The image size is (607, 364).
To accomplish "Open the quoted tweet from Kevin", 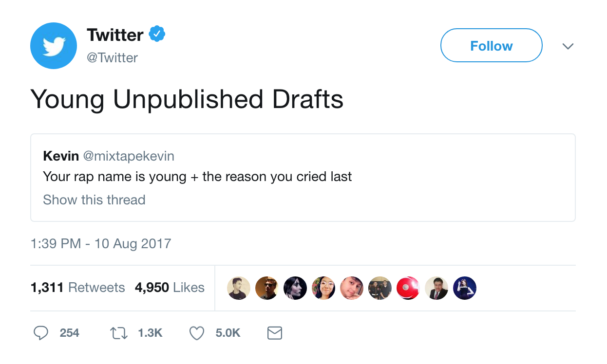I will point(303,178).
